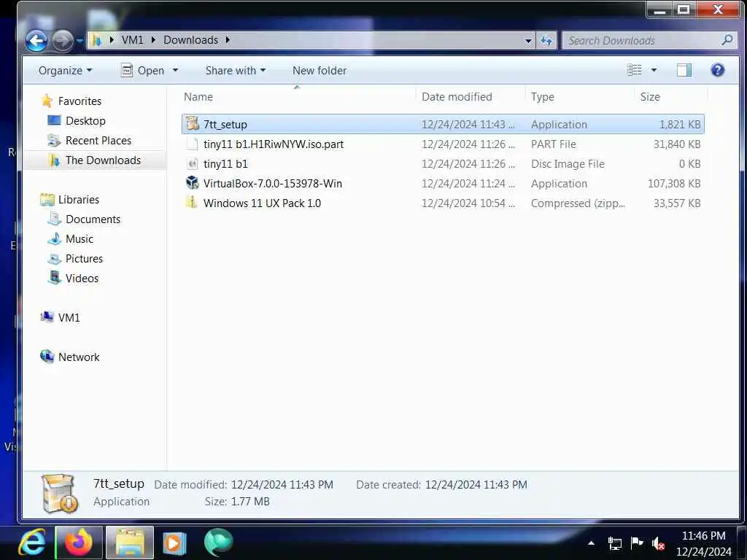This screenshot has width=747, height=560.
Task: Click the file name 7tt_setup
Action: (225, 124)
